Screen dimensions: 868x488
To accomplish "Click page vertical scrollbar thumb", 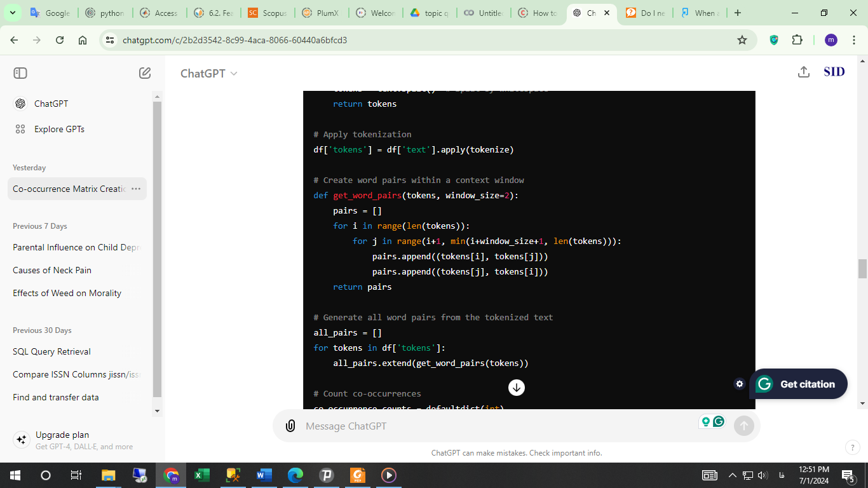I will tap(862, 269).
